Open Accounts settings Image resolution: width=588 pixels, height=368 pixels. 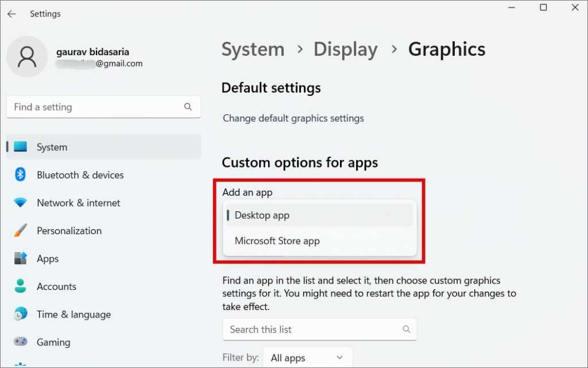[x=104, y=286]
